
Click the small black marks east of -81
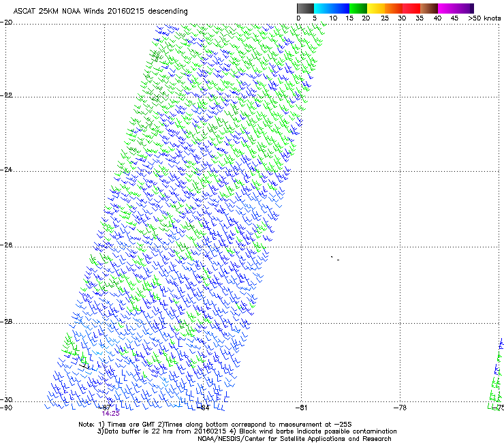pyautogui.click(x=335, y=258)
